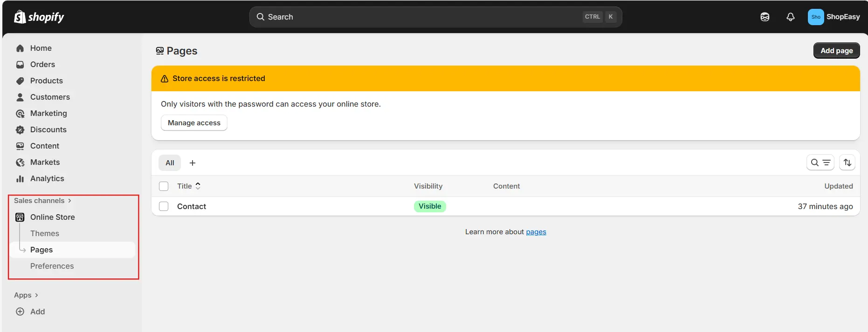
Task: Click the Analytics bar chart icon
Action: 20,179
